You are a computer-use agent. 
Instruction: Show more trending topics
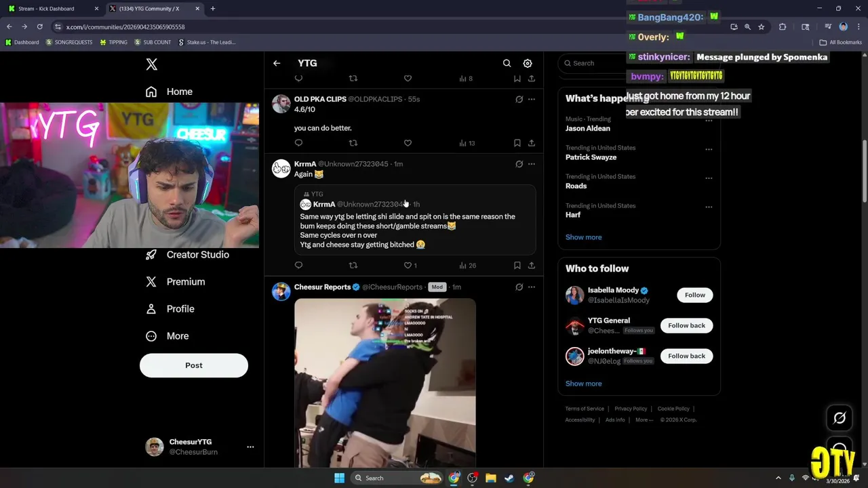point(584,237)
